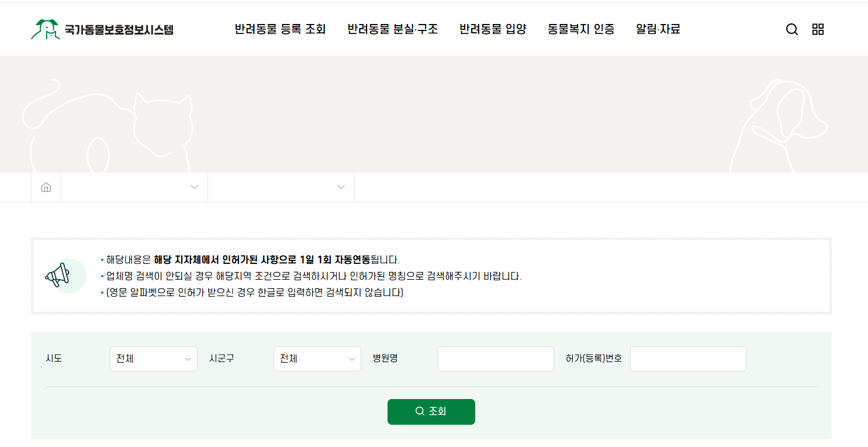Go to home via breadcrumb house icon
Viewport: 868px width, 447px height.
coord(46,187)
